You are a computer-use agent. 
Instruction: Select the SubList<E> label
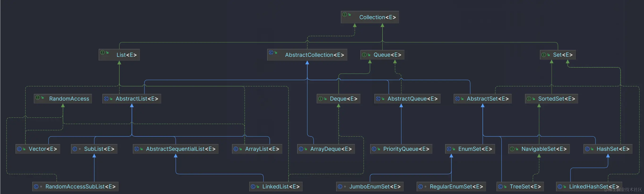(x=99, y=149)
